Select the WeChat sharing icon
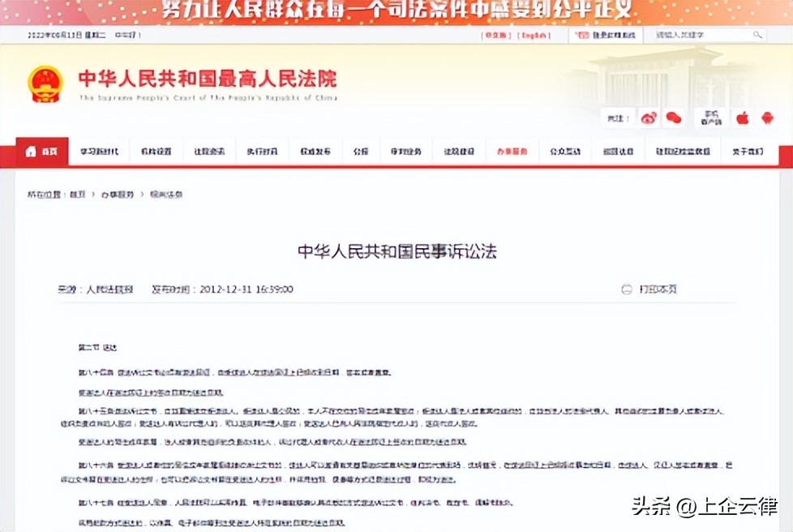793x532 pixels. click(673, 117)
